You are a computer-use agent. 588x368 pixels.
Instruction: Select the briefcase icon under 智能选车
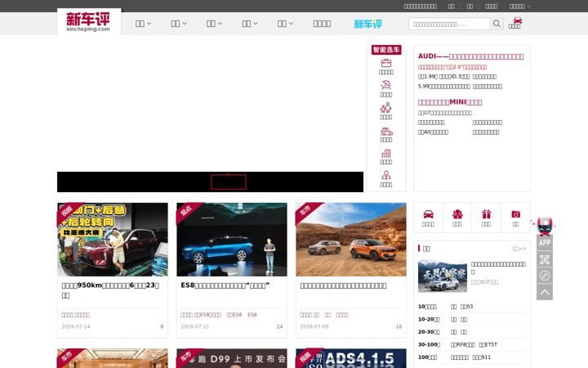(x=385, y=63)
